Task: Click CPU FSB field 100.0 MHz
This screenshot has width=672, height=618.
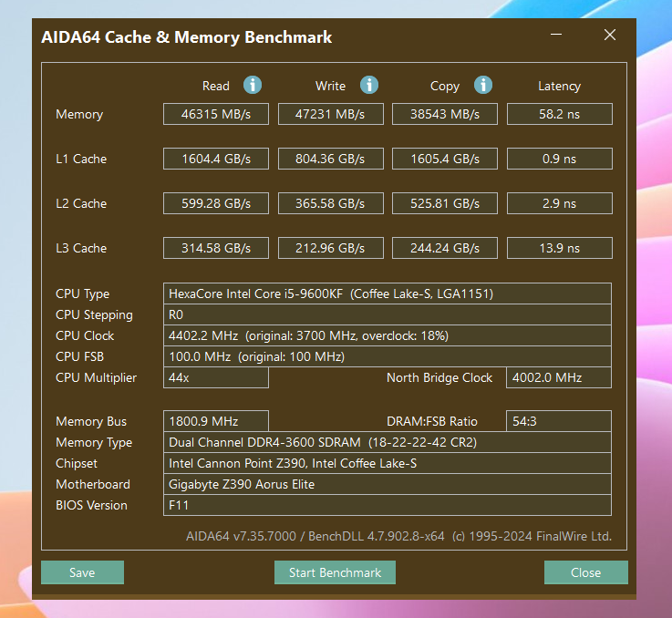Action: [388, 356]
